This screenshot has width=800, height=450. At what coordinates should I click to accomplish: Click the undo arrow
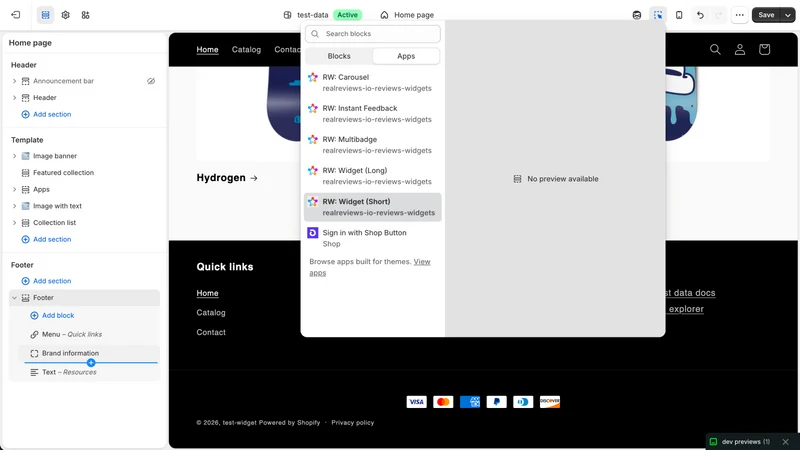point(700,15)
